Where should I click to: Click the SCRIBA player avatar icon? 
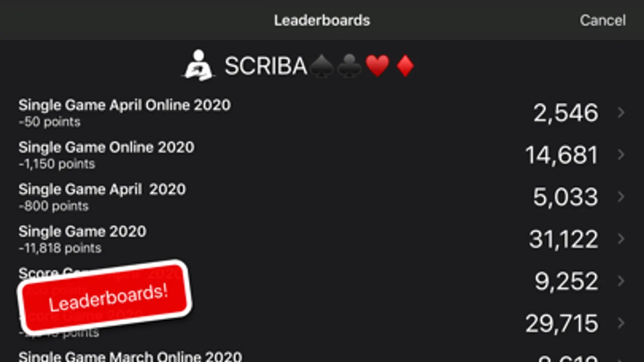(x=198, y=65)
